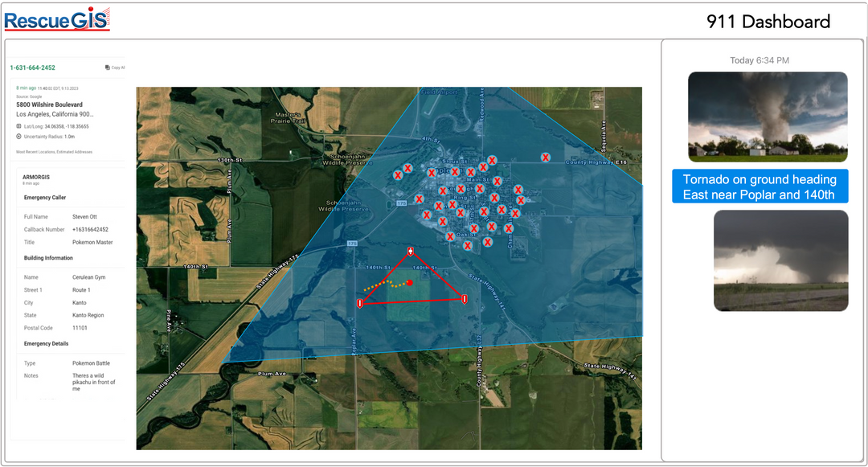The width and height of the screenshot is (868, 467).
Task: Select the top red triangle vertex marker
Action: click(x=411, y=252)
